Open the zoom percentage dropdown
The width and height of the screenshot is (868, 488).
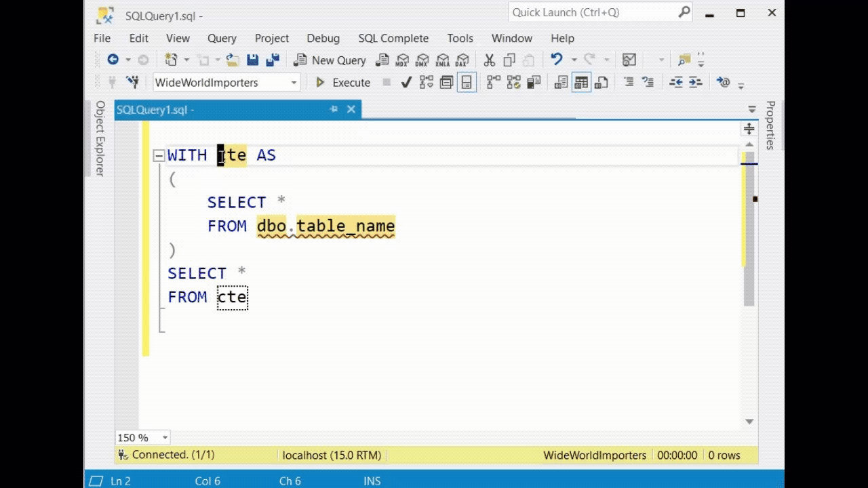click(x=163, y=437)
